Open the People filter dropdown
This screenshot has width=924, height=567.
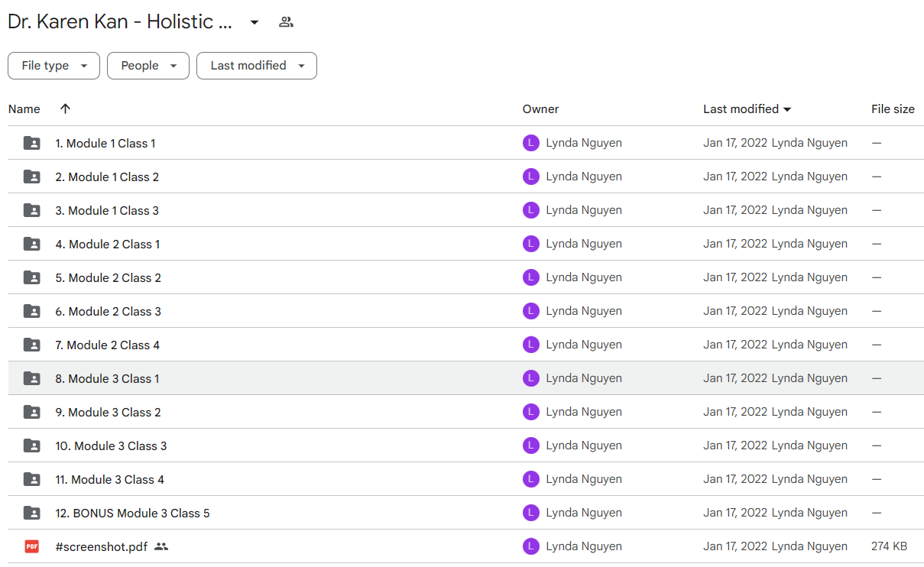click(x=148, y=66)
